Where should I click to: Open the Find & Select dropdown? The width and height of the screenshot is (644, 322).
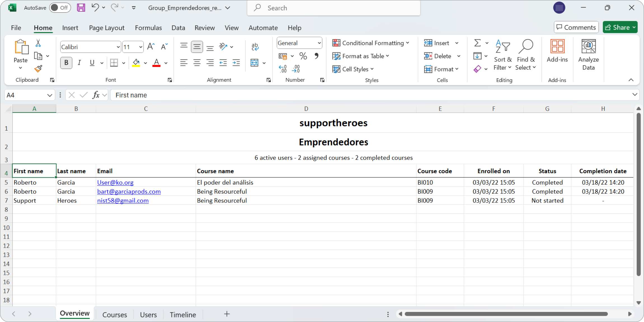pos(526,55)
